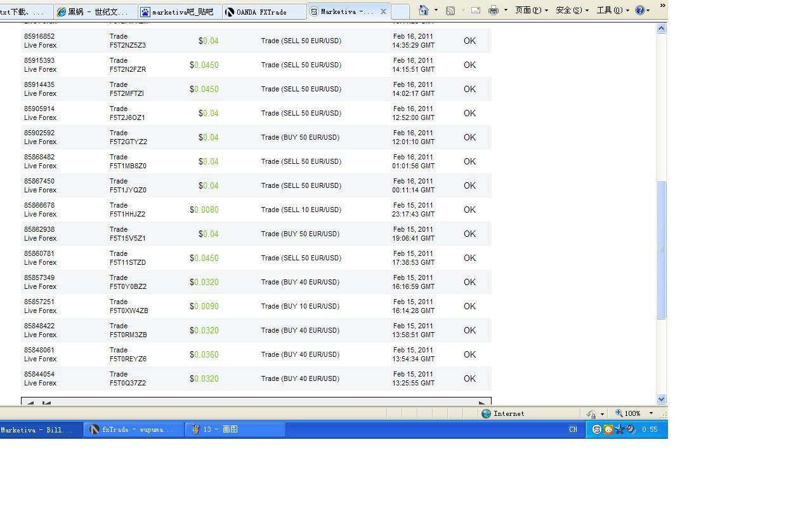Click the Protected Mode status icon

591,413
